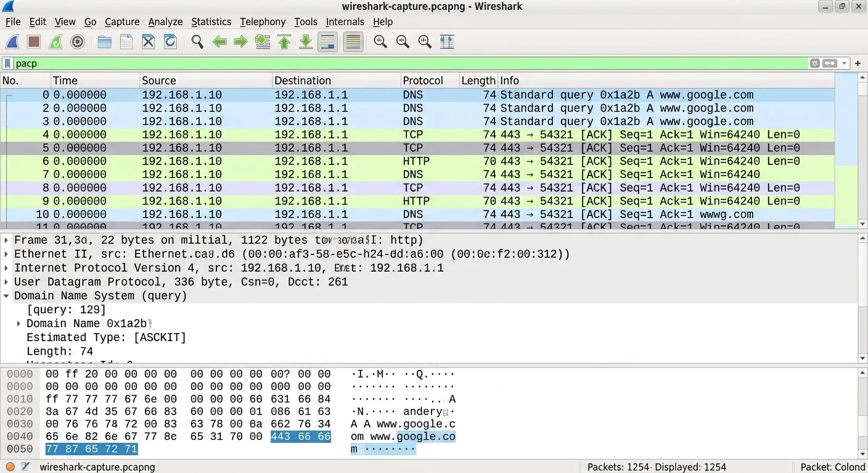Go forward to the next packet with the right arrow

point(240,42)
